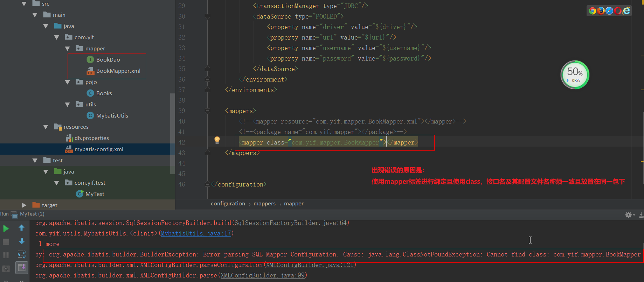The height and width of the screenshot is (282, 644).
Task: Open MybatisUtils.java:17 stack link
Action: coord(196,233)
